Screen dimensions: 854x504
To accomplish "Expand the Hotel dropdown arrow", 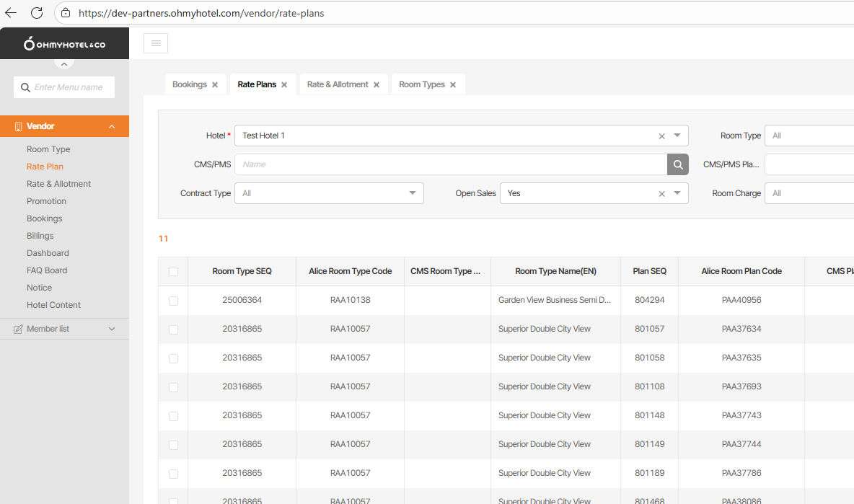I will coord(677,136).
